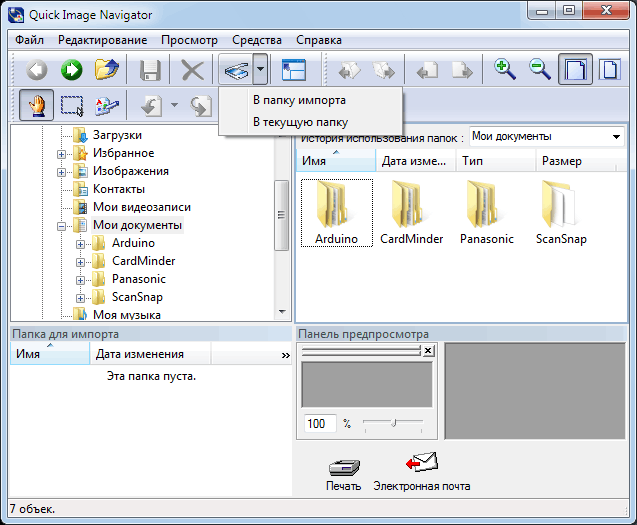Click the window layout toolbar icon
This screenshot has width=637, height=525.
pyautogui.click(x=293, y=70)
